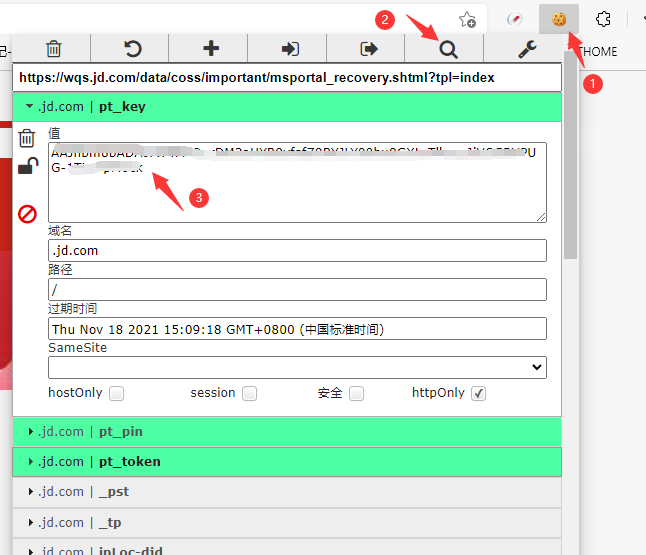Click the 过期时间 expiration date field
This screenshot has height=555, width=646.
pyautogui.click(x=297, y=329)
